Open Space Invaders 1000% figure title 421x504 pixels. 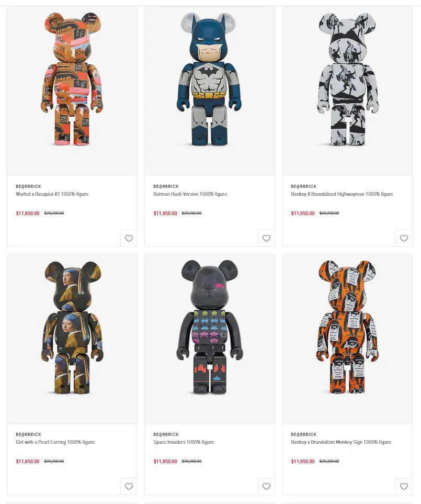point(184,442)
